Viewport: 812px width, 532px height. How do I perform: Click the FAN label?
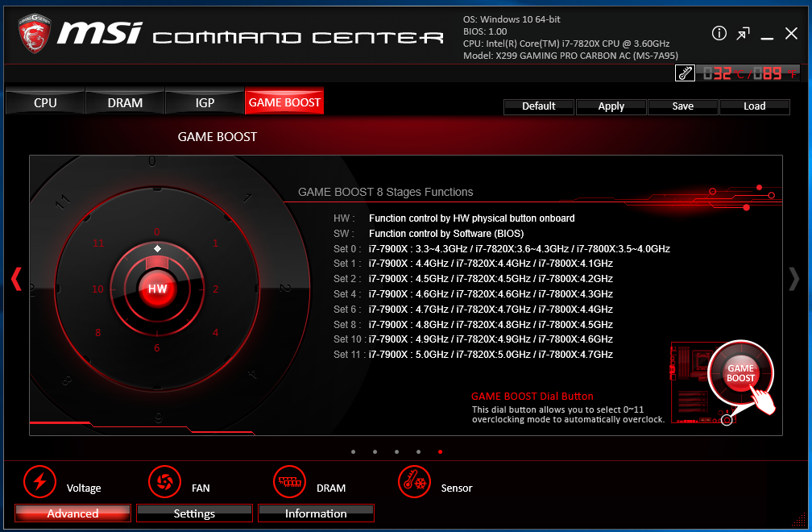coord(201,488)
